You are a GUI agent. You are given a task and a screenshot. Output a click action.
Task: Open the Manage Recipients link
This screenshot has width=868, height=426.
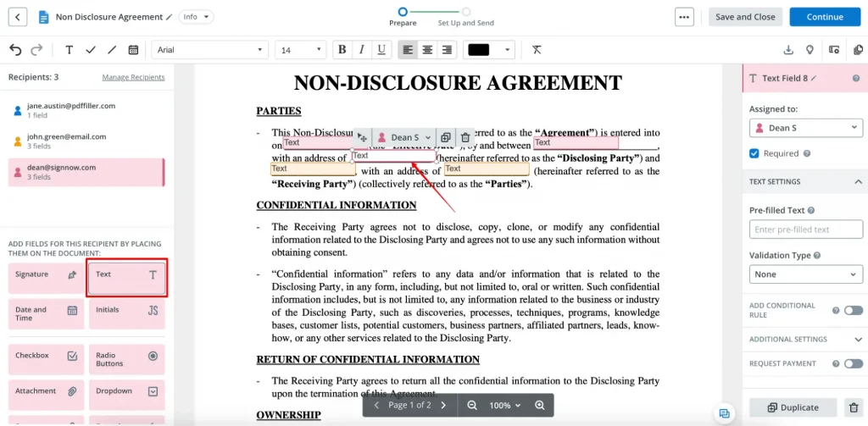[133, 77]
